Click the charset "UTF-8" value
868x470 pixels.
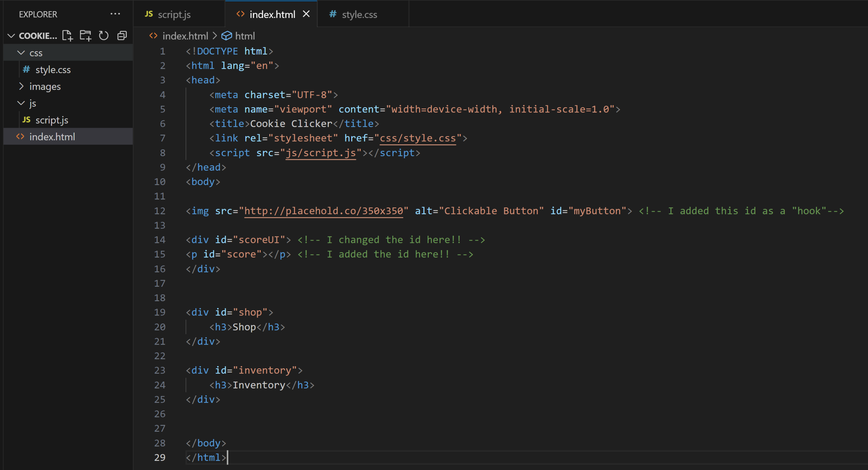click(312, 95)
